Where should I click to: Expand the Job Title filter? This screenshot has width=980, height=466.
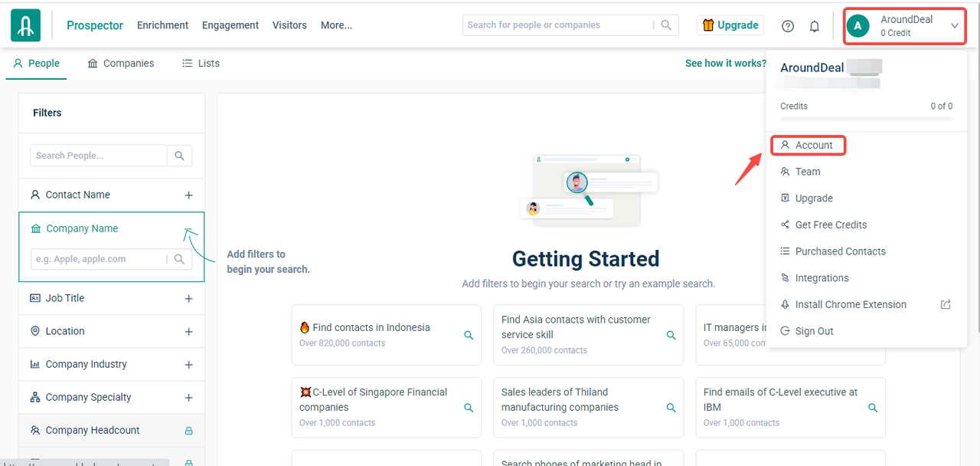pyautogui.click(x=188, y=299)
